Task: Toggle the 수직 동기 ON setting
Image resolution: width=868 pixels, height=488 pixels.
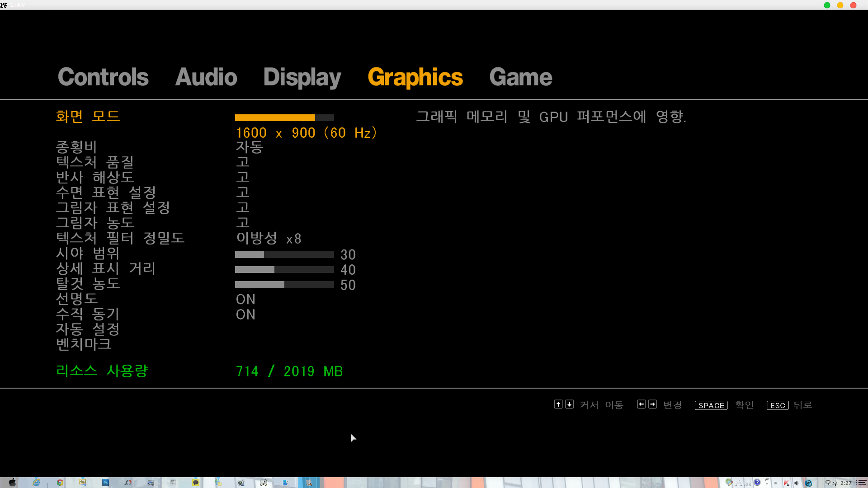Action: [x=245, y=314]
